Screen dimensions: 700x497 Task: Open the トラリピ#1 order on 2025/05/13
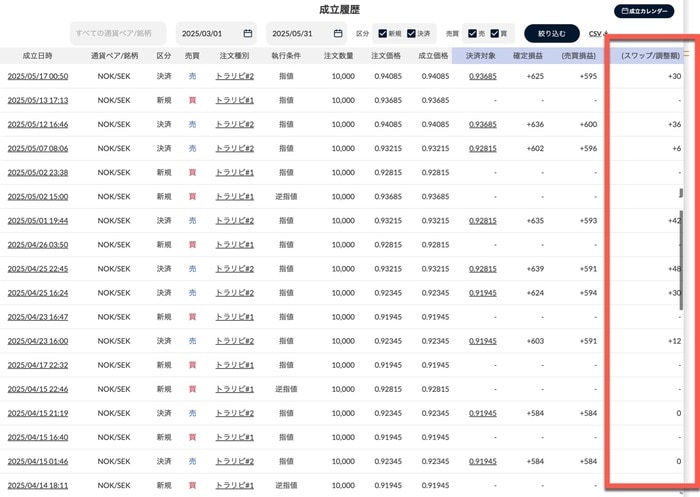pyautogui.click(x=235, y=100)
